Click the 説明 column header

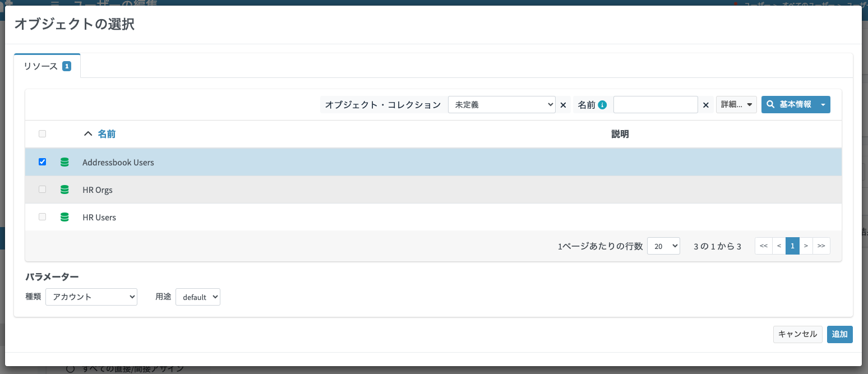pyautogui.click(x=620, y=134)
